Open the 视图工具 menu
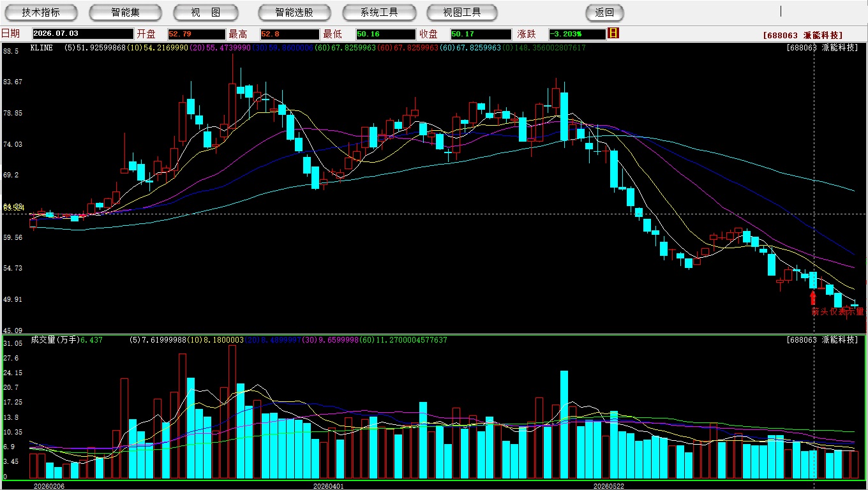868x490 pixels. [x=462, y=12]
